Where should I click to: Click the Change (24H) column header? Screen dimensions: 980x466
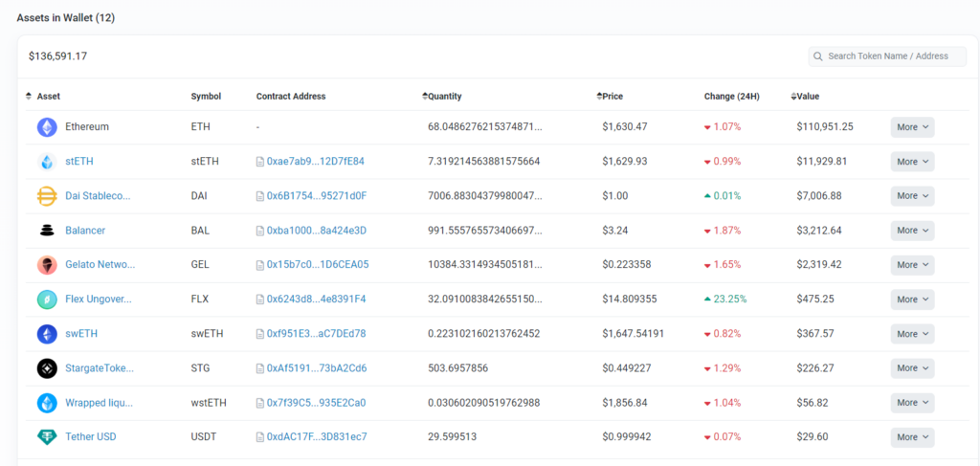coord(732,97)
